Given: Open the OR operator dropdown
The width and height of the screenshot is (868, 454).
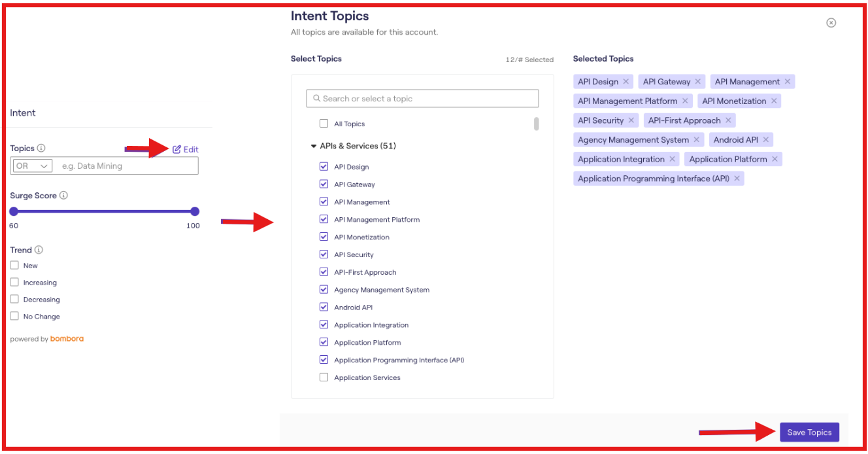Looking at the screenshot, I should (32, 166).
